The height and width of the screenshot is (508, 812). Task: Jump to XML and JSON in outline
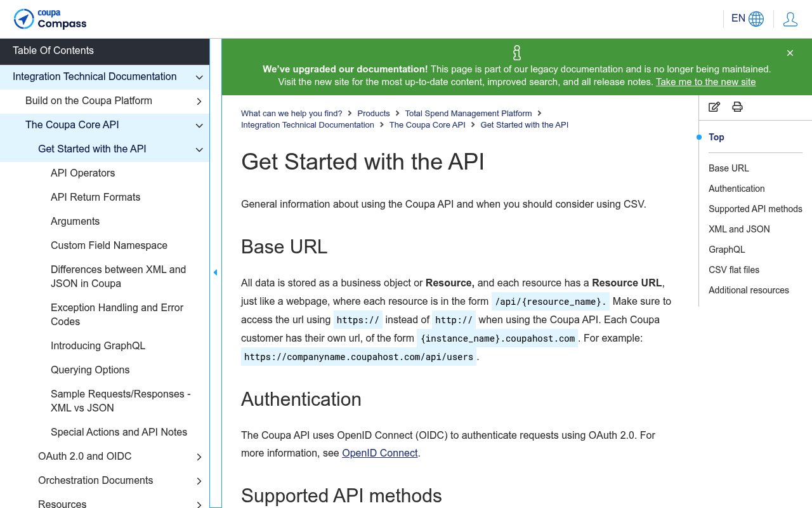point(739,229)
